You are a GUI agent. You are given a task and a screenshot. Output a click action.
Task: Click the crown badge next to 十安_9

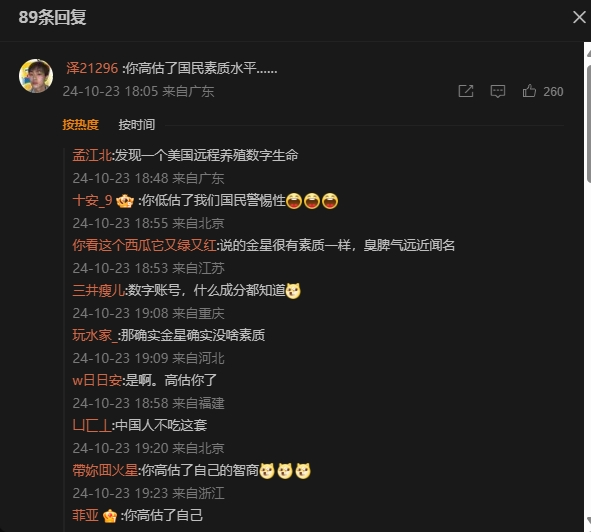pyautogui.click(x=125, y=201)
